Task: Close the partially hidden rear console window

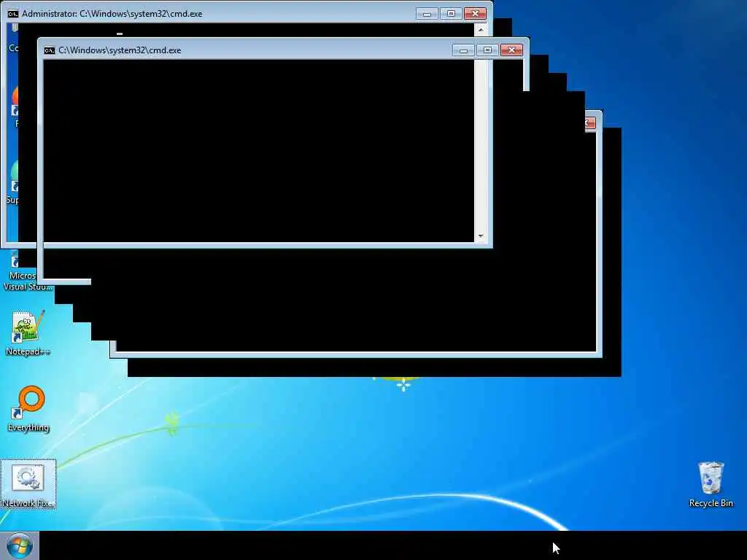Action: point(589,122)
